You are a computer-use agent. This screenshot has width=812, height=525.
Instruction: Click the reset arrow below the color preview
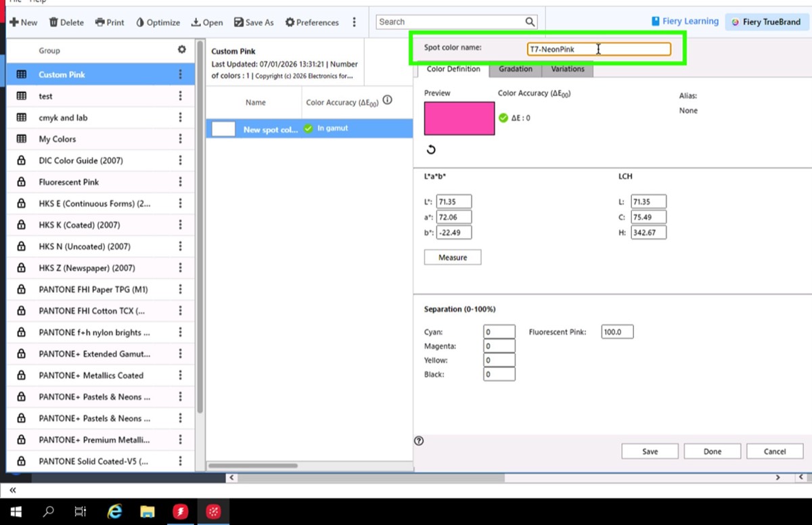coord(431,150)
